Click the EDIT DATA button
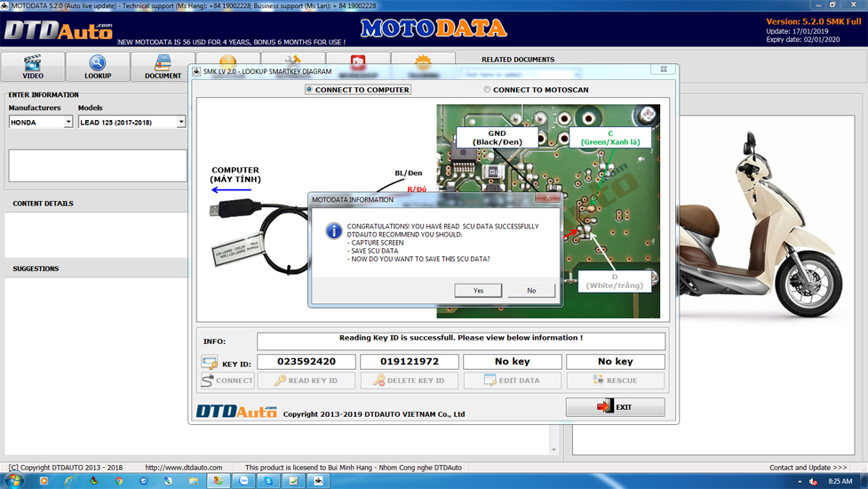Screen dimensions: 868x489 [513, 381]
